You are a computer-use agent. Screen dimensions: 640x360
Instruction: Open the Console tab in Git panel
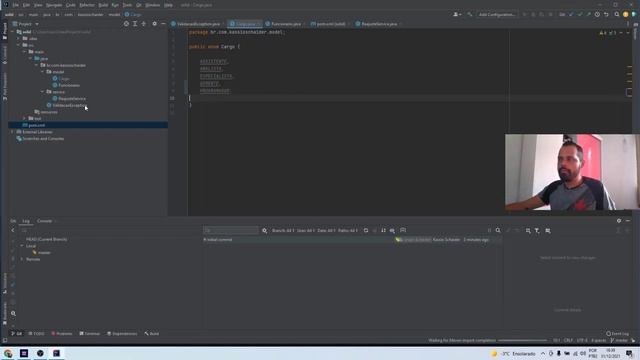coord(44,221)
